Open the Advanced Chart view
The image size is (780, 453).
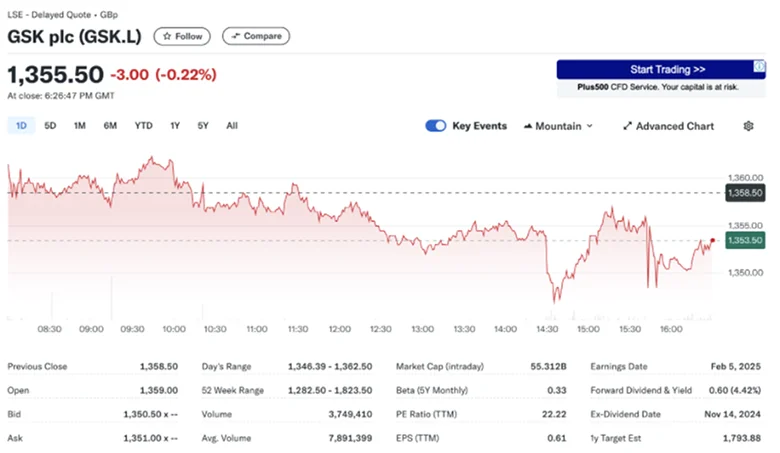669,126
